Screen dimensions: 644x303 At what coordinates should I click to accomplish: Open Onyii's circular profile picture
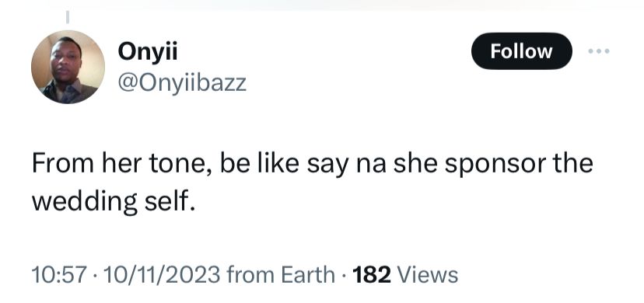(x=68, y=67)
